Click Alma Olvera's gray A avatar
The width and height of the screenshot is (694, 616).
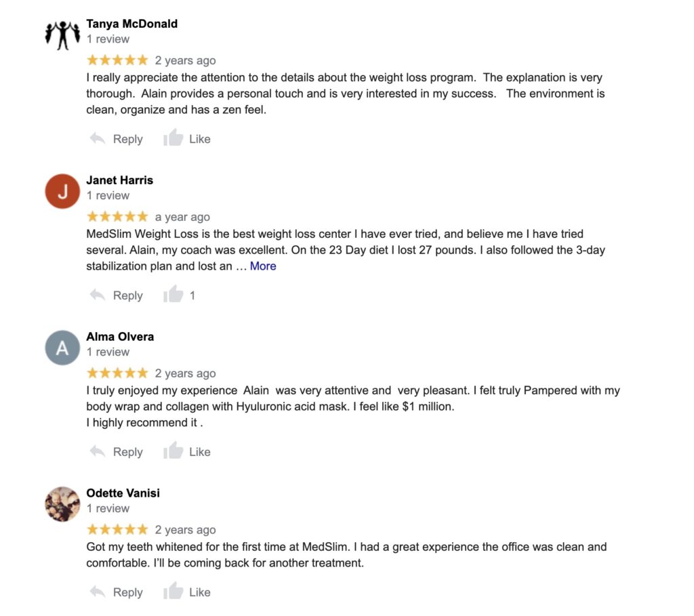tap(62, 348)
